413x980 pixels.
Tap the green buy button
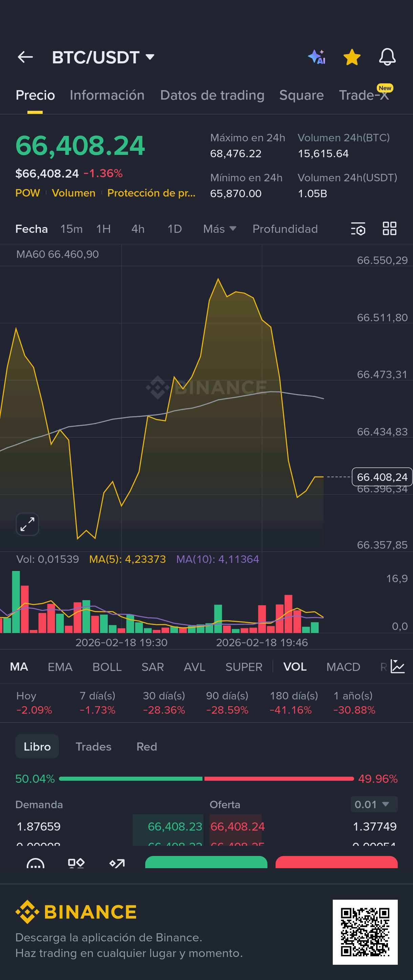point(206,862)
